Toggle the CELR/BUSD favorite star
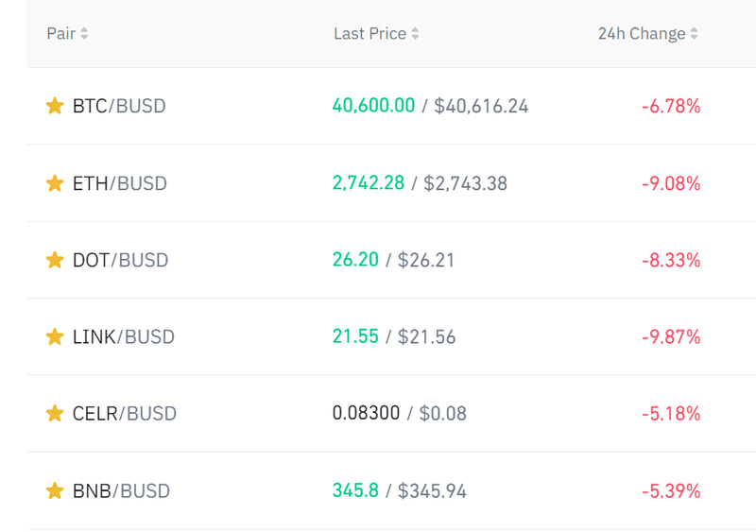 [x=55, y=414]
